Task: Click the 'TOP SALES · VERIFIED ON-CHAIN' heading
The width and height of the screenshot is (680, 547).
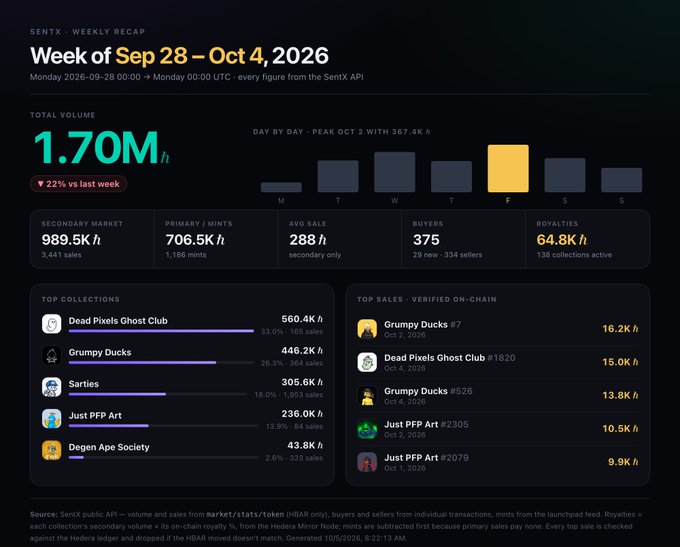Action: 427,299
